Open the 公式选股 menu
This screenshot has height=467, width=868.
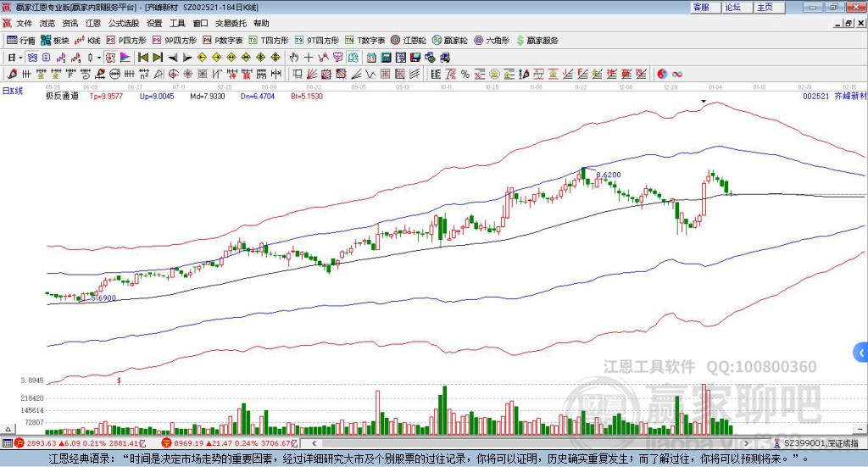(124, 23)
